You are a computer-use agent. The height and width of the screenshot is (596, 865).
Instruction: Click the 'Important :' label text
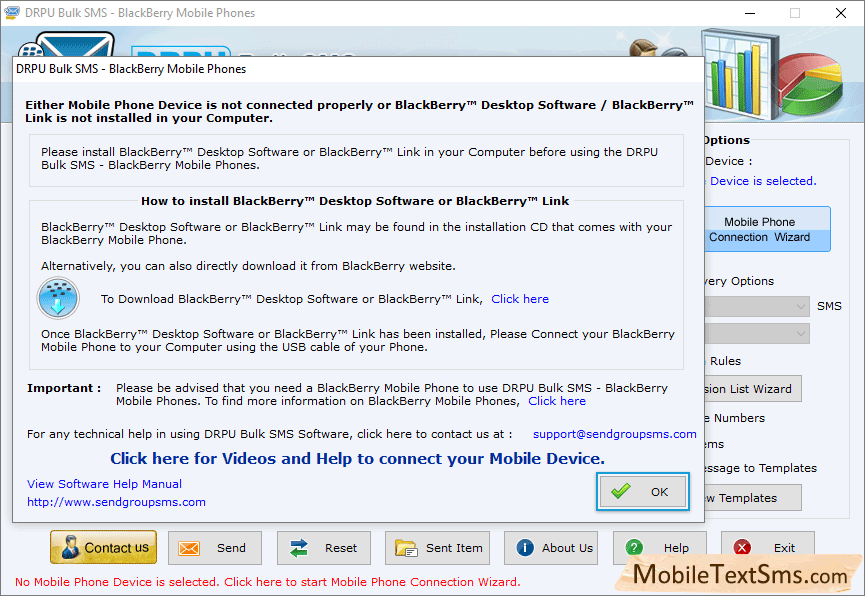64,388
